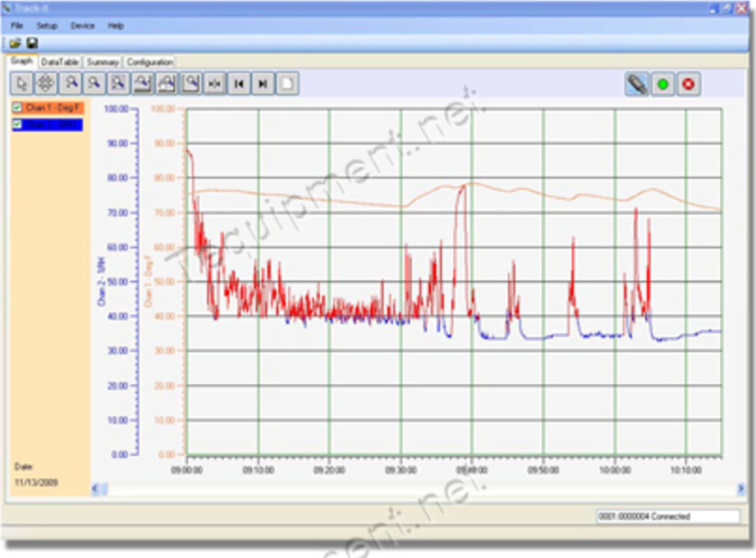Click the blank page icon in graph toolbar
This screenshot has width=756, height=558.
(x=287, y=83)
